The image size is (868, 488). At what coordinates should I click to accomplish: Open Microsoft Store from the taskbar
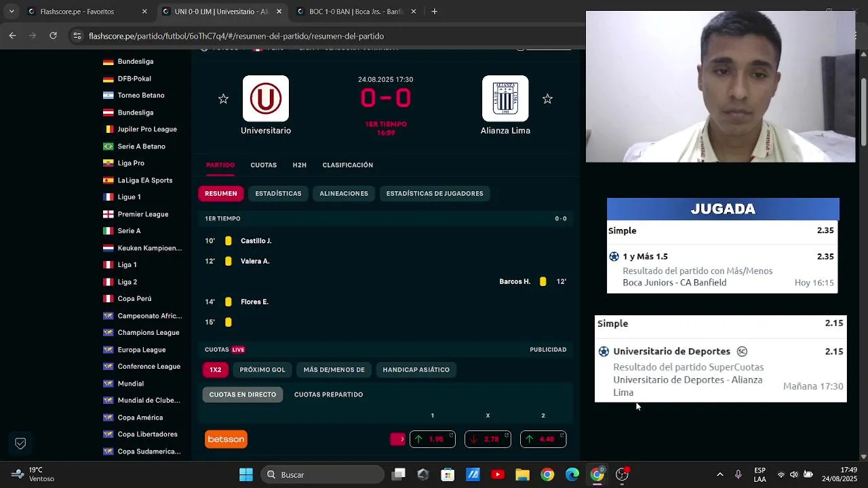448,474
